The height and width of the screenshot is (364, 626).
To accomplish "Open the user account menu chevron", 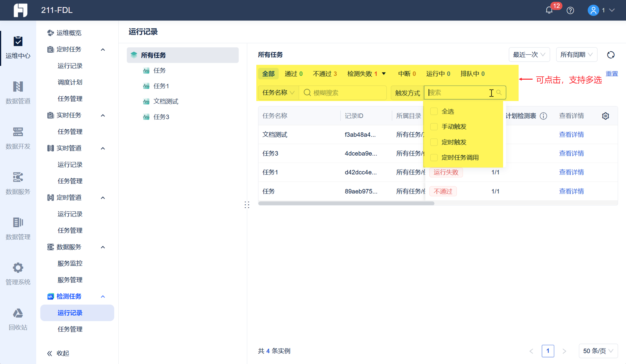I will [612, 11].
